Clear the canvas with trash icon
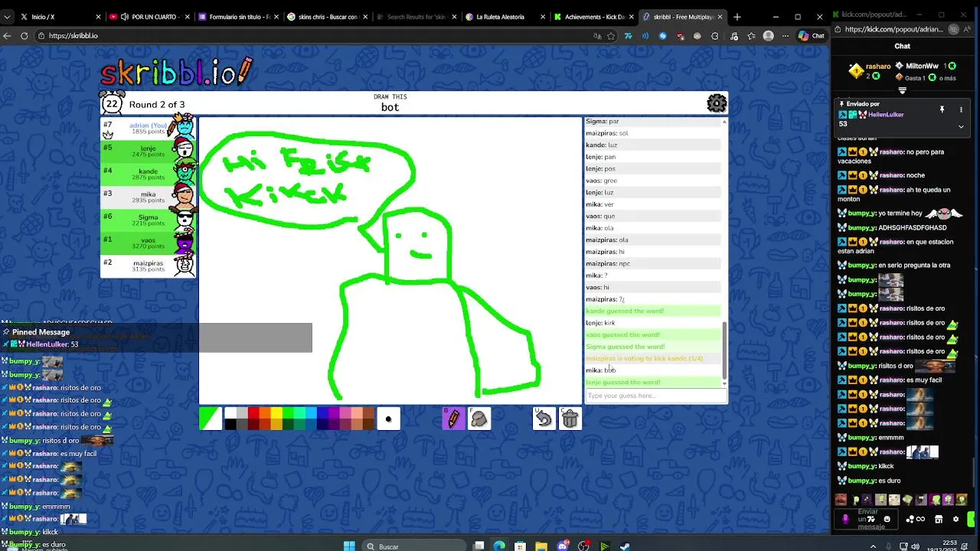 click(x=570, y=419)
